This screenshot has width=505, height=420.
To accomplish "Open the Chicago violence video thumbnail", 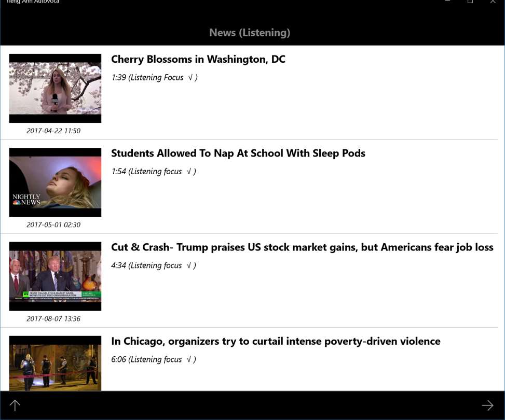I will (x=55, y=363).
